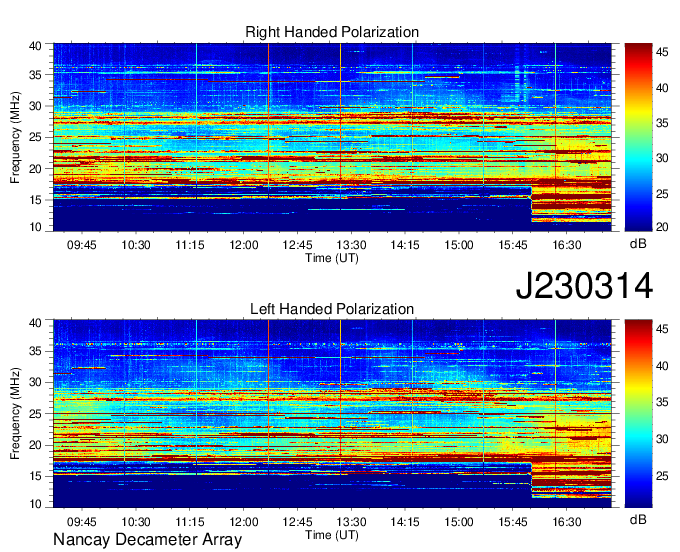Click the 14:15 tick on Left Handed plot
This screenshot has width=680, height=552.
[405, 522]
